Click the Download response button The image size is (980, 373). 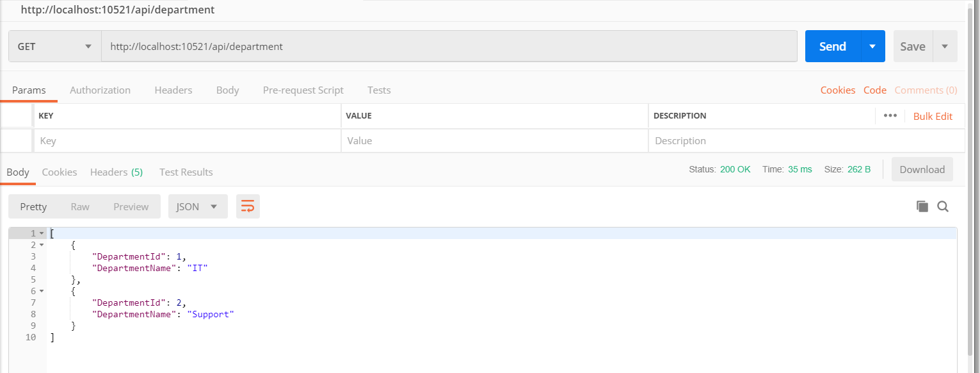(x=922, y=170)
